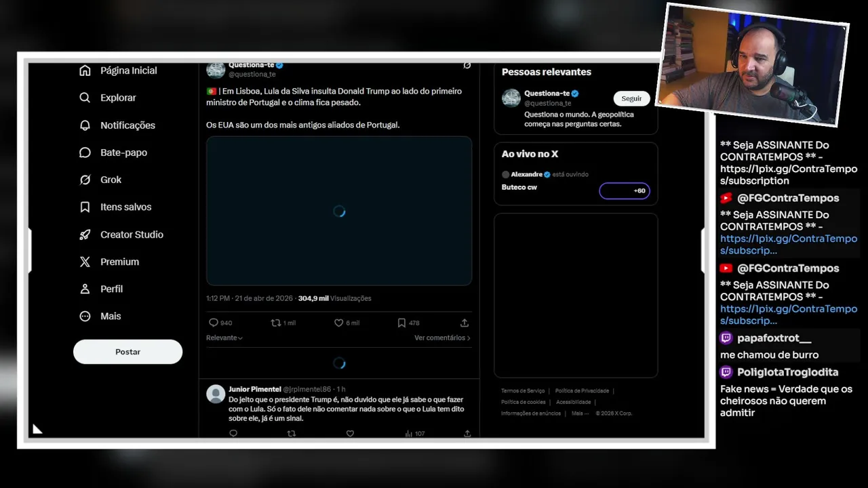Follow Questiona-te with Seguir button
Viewport: 868px width, 488px height.
pyautogui.click(x=631, y=98)
